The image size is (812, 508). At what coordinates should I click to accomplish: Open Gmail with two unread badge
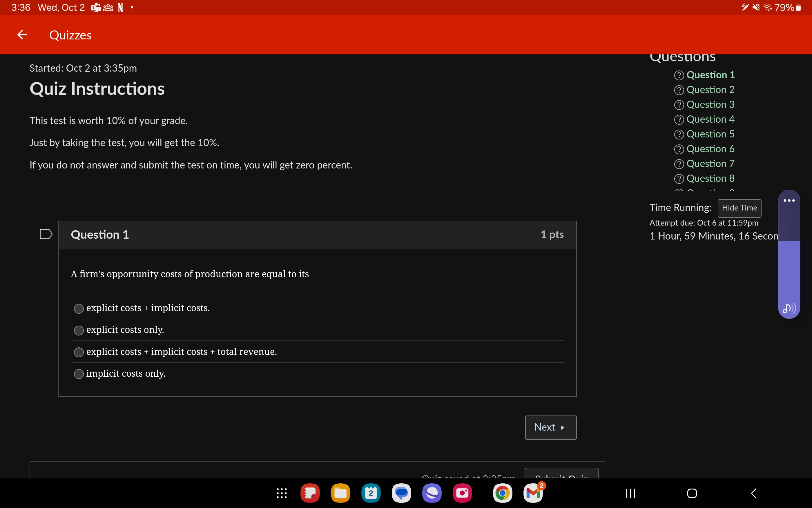[x=533, y=493]
